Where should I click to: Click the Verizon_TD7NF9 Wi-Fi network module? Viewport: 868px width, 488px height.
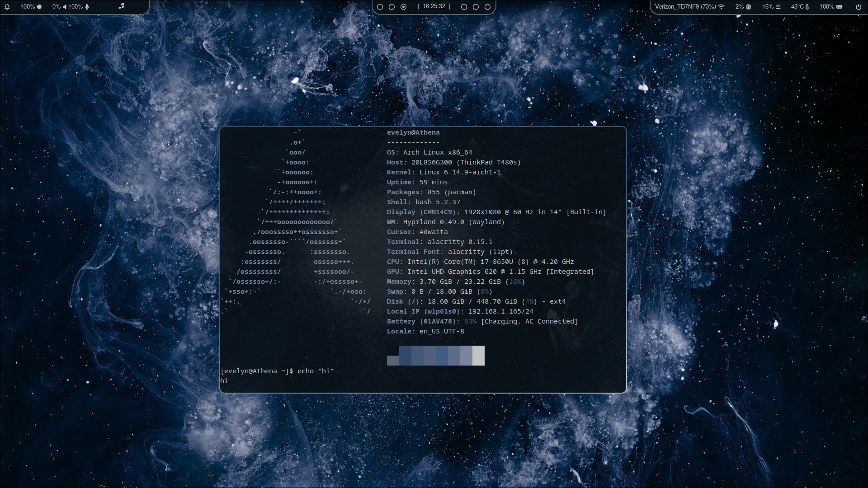pos(689,7)
